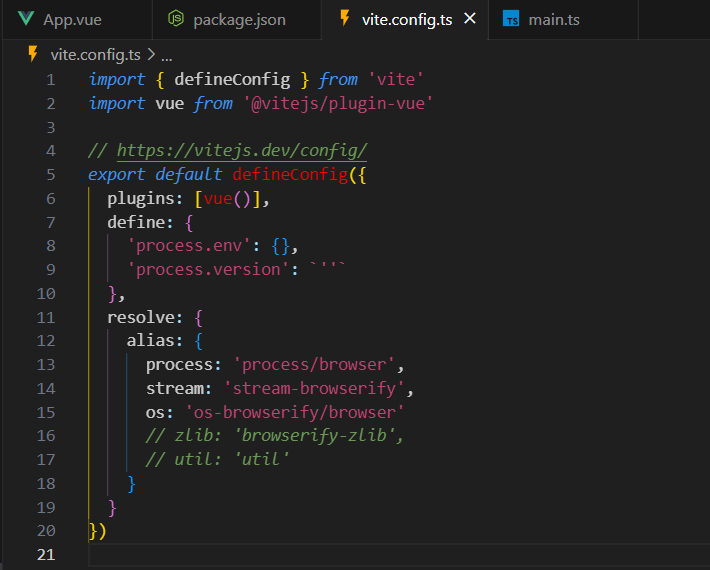This screenshot has height=570, width=710.
Task: Click line number 11 in the gutter
Action: (46, 317)
